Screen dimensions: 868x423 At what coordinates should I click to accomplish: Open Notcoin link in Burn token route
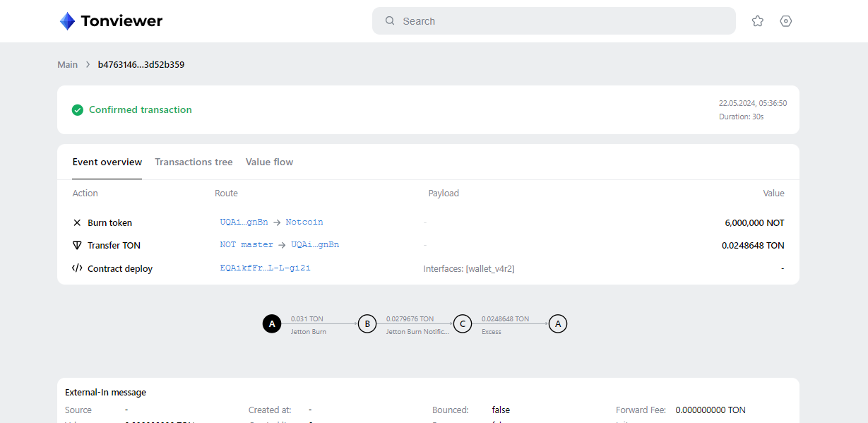tap(304, 222)
